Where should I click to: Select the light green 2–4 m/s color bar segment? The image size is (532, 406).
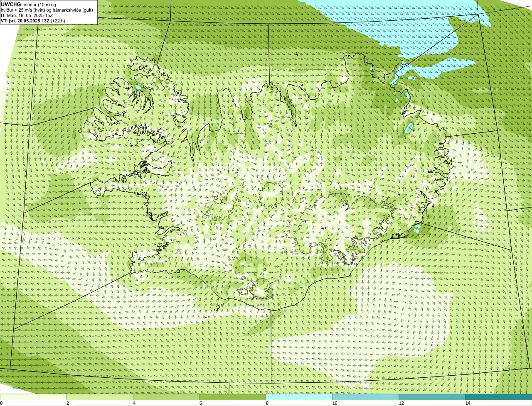point(100,397)
